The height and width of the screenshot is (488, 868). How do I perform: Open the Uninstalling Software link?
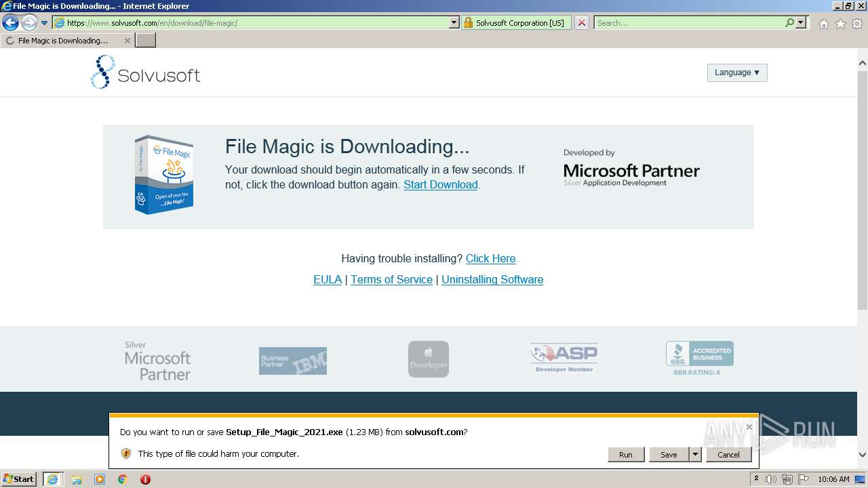point(492,279)
